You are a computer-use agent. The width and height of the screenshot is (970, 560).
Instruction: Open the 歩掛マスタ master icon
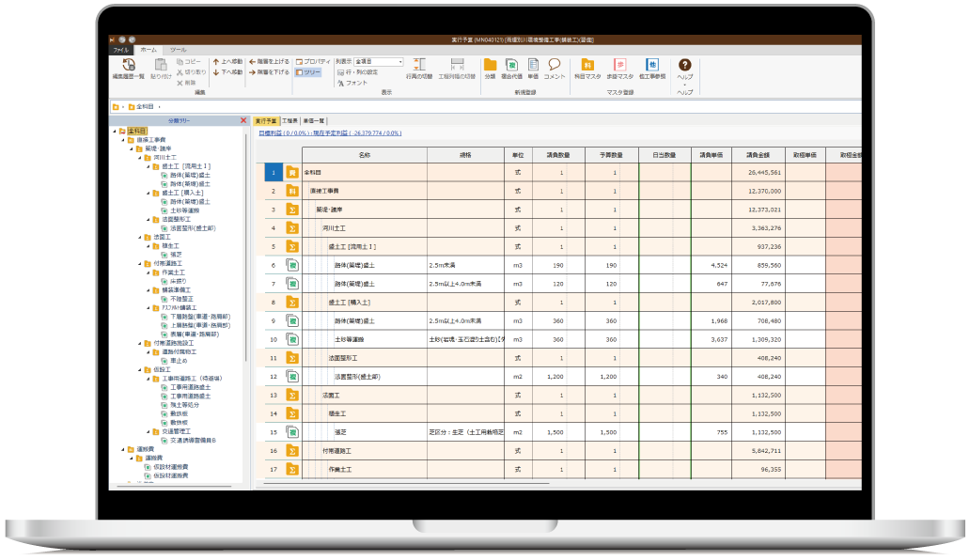pyautogui.click(x=620, y=66)
